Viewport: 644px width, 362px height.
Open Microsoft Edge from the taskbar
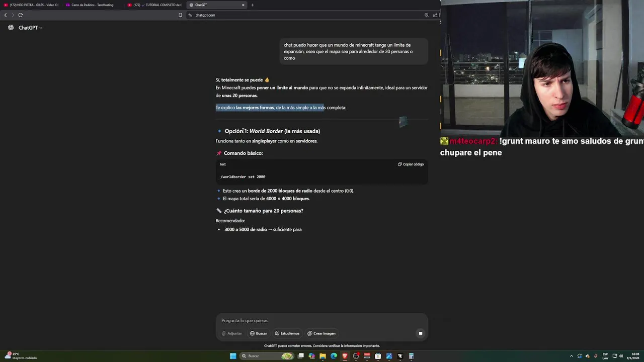click(334, 356)
